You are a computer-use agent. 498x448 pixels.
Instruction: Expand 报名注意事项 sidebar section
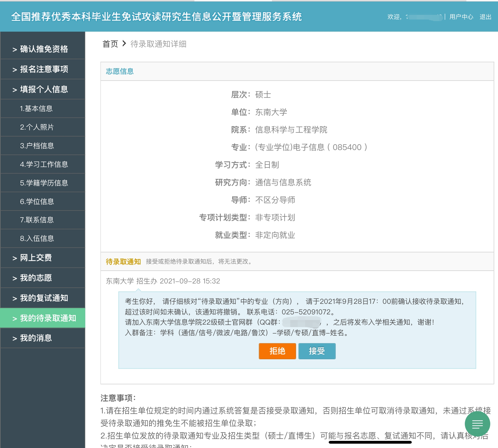coord(43,69)
